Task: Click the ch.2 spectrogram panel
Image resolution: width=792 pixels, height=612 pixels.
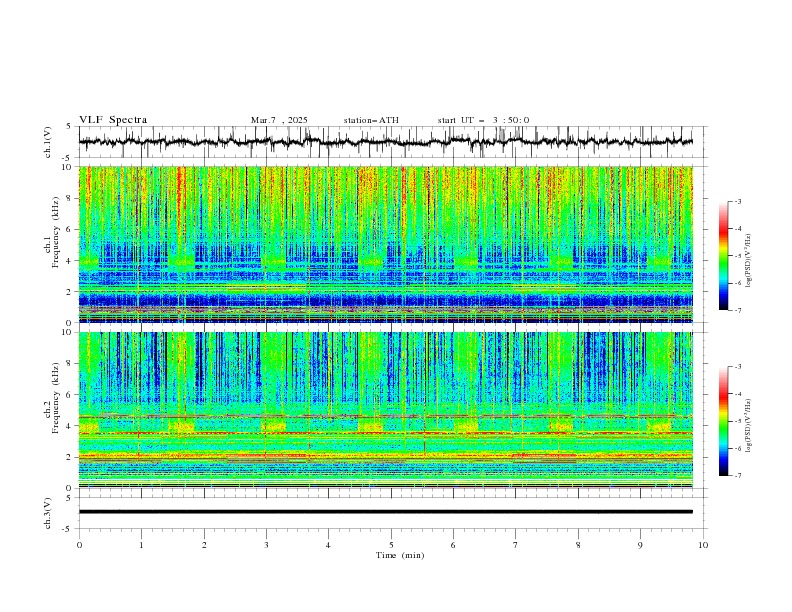Action: click(x=385, y=410)
